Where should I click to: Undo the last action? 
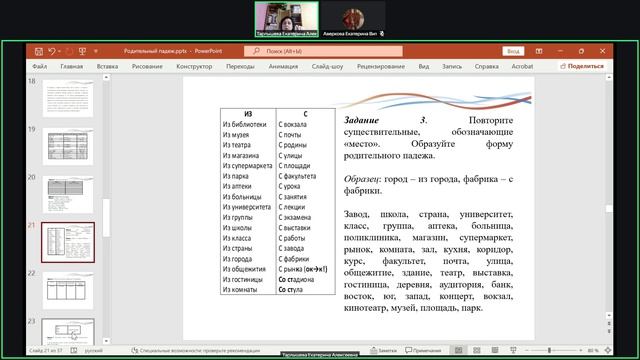pos(51,51)
